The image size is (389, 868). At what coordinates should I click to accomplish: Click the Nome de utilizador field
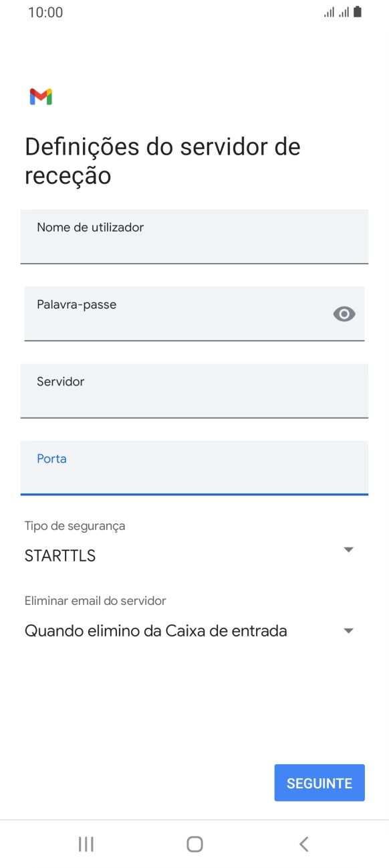(x=194, y=236)
